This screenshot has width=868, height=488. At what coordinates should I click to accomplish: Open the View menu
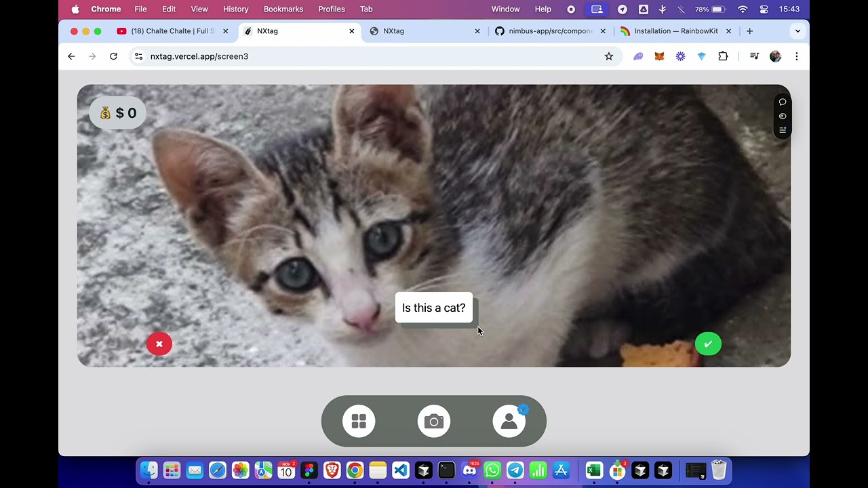click(199, 9)
